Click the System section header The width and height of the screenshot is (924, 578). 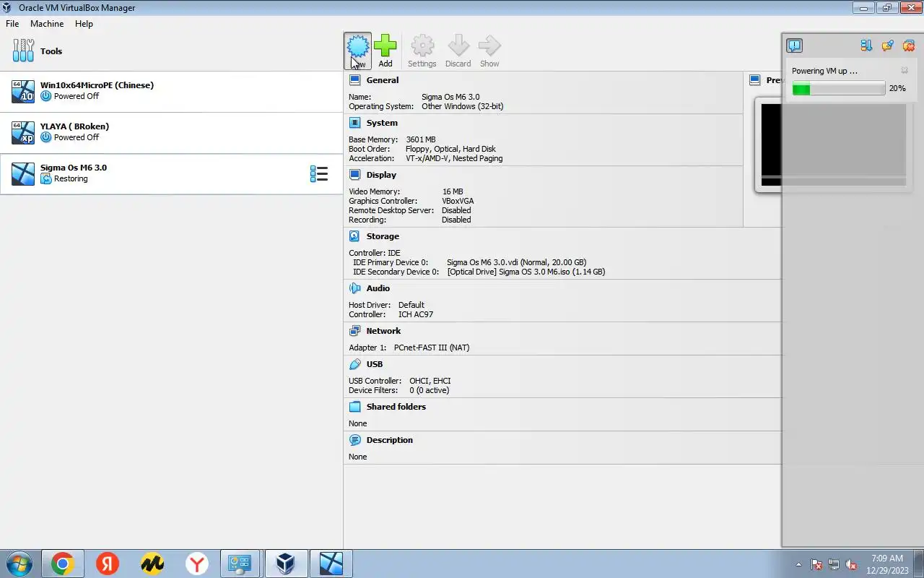pyautogui.click(x=382, y=123)
